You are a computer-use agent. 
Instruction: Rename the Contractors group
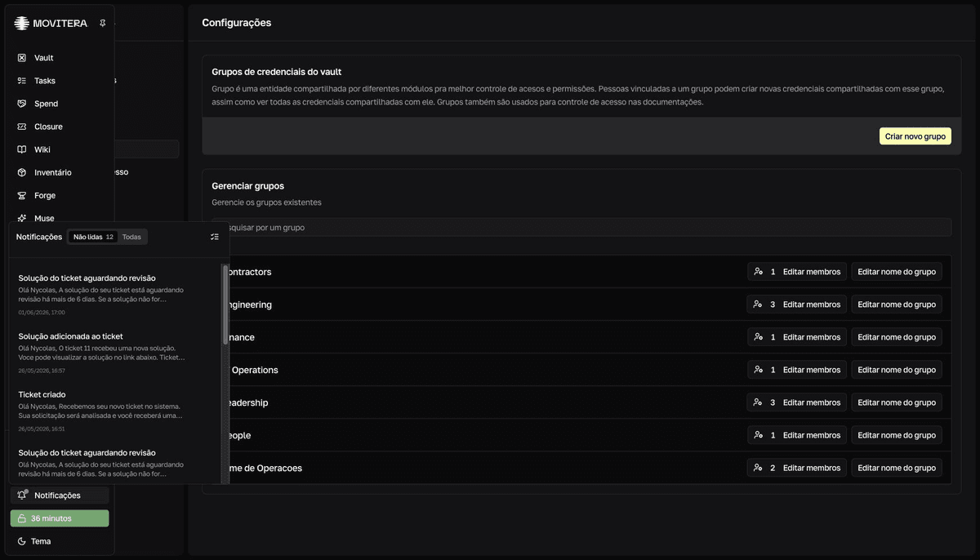click(897, 272)
